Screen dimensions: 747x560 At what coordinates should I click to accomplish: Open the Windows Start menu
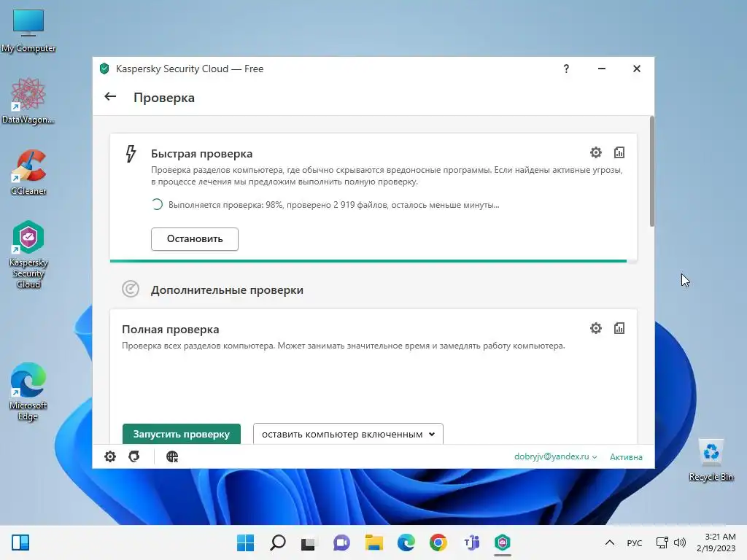click(x=246, y=542)
